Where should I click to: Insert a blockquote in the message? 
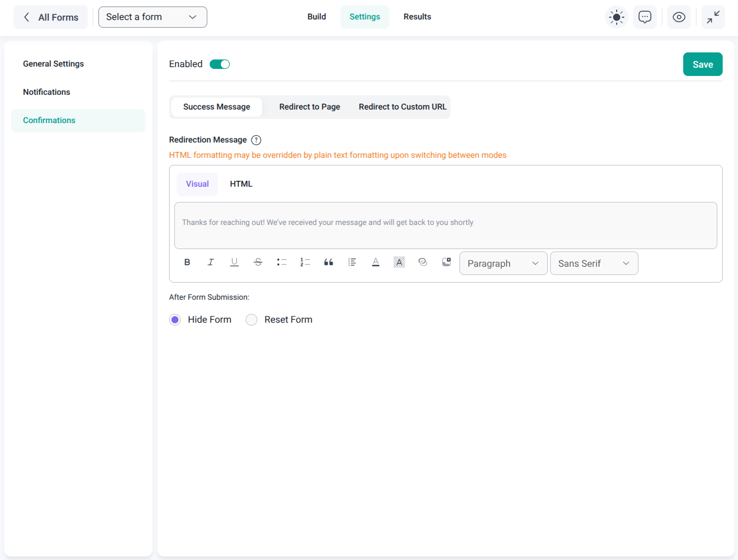(x=329, y=263)
